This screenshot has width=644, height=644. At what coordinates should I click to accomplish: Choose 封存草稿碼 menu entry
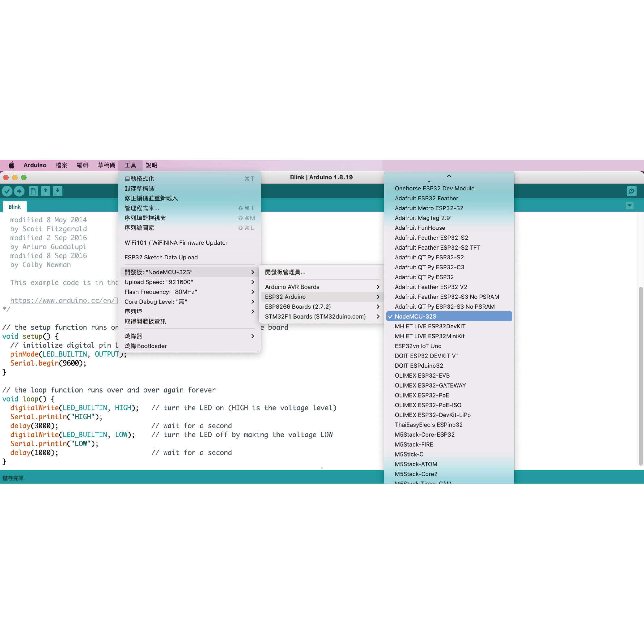pos(189,188)
